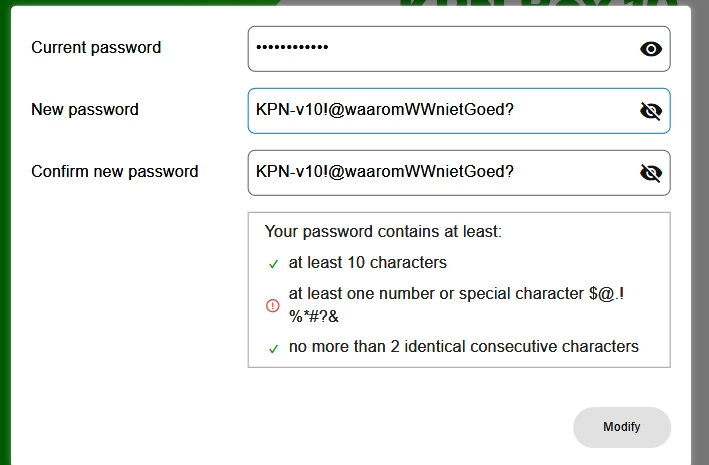Screen dimensions: 709x465
Task: Click into the New password text field
Action: coord(440,111)
